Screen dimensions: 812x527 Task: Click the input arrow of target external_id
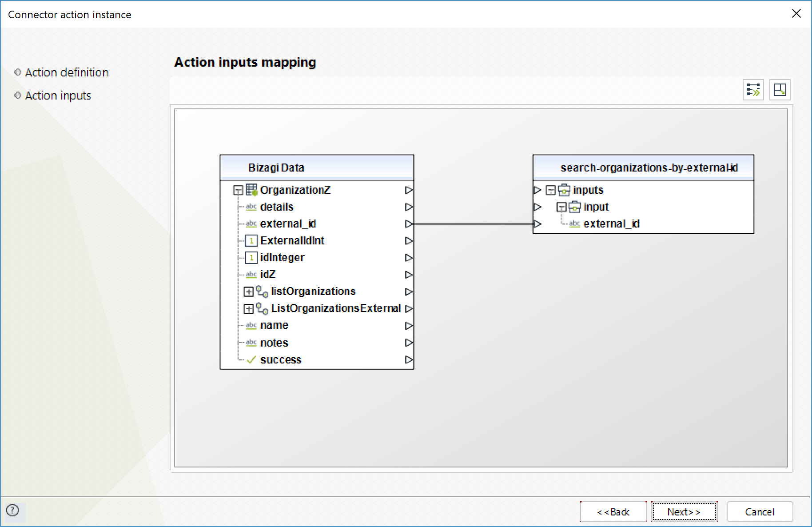tap(537, 224)
